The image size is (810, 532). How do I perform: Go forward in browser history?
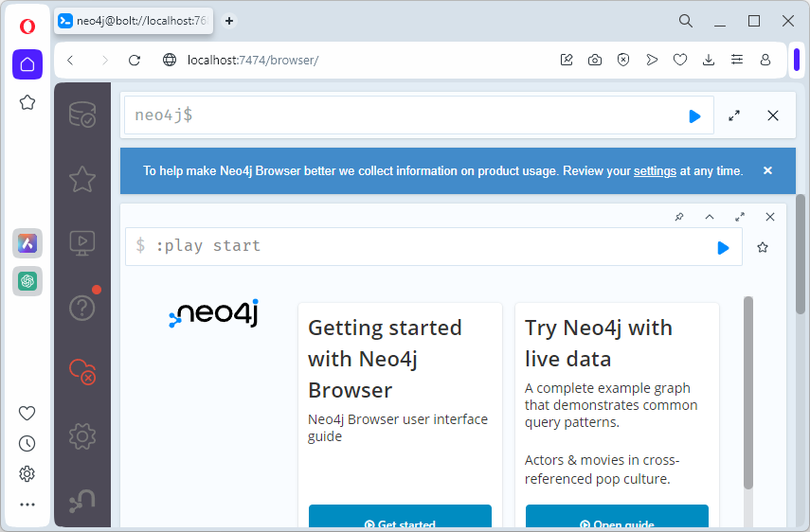[x=104, y=61]
